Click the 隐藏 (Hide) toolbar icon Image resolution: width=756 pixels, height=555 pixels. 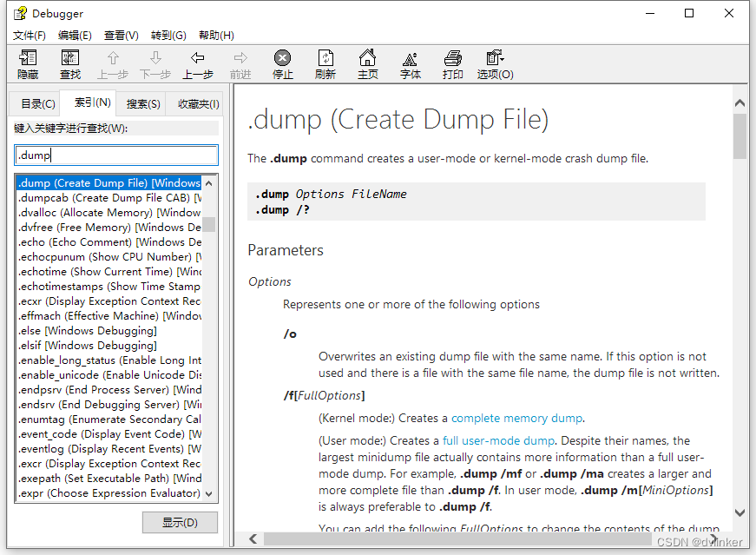pyautogui.click(x=28, y=64)
